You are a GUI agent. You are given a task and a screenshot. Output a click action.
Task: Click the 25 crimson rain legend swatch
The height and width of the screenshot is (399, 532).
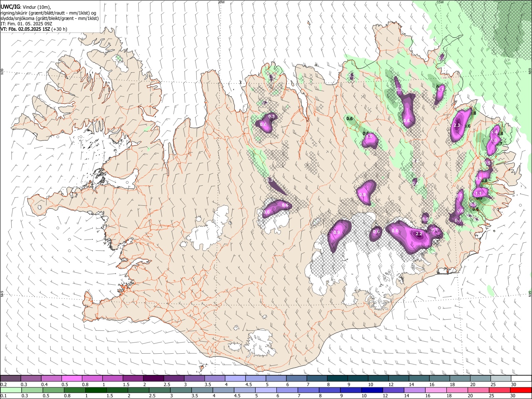500,390
